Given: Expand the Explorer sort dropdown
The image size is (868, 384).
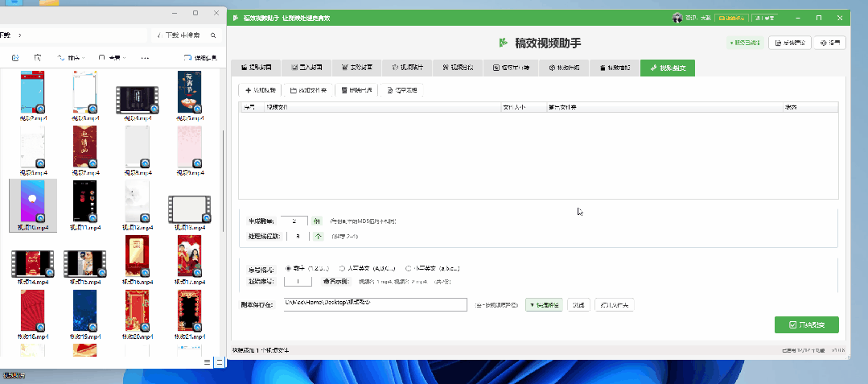Looking at the screenshot, I should point(72,58).
